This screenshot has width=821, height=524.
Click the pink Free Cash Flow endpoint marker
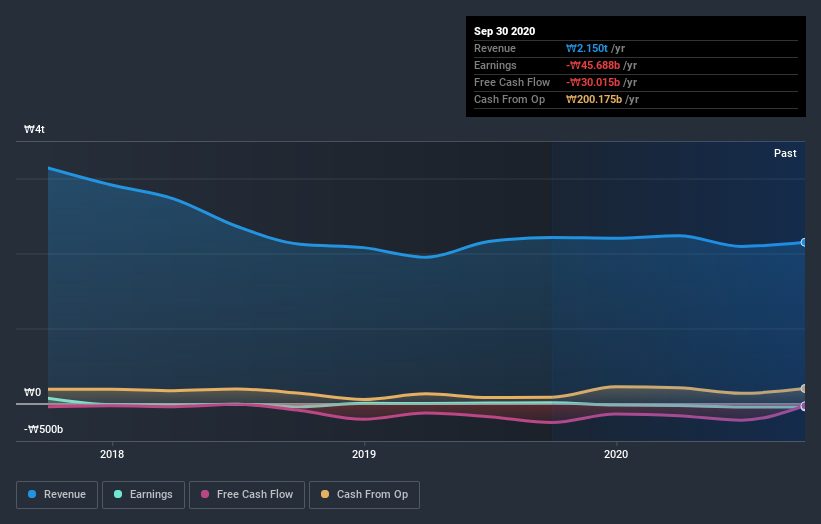pyautogui.click(x=804, y=406)
